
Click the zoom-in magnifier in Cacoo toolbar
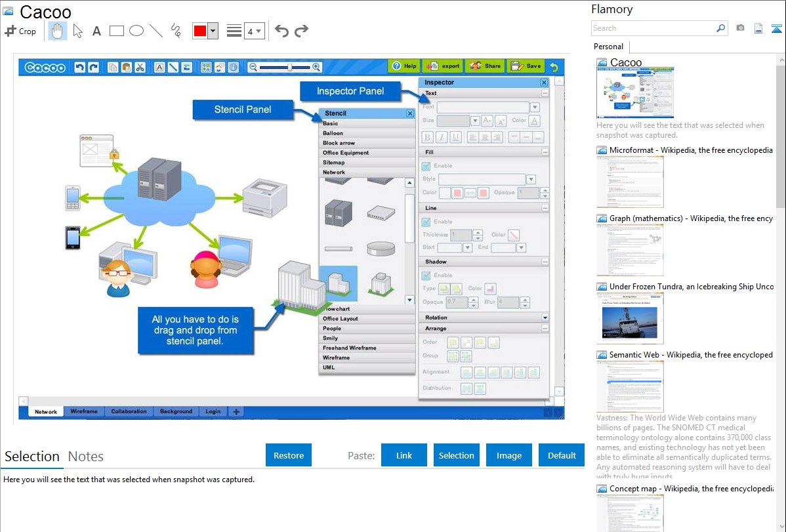316,67
